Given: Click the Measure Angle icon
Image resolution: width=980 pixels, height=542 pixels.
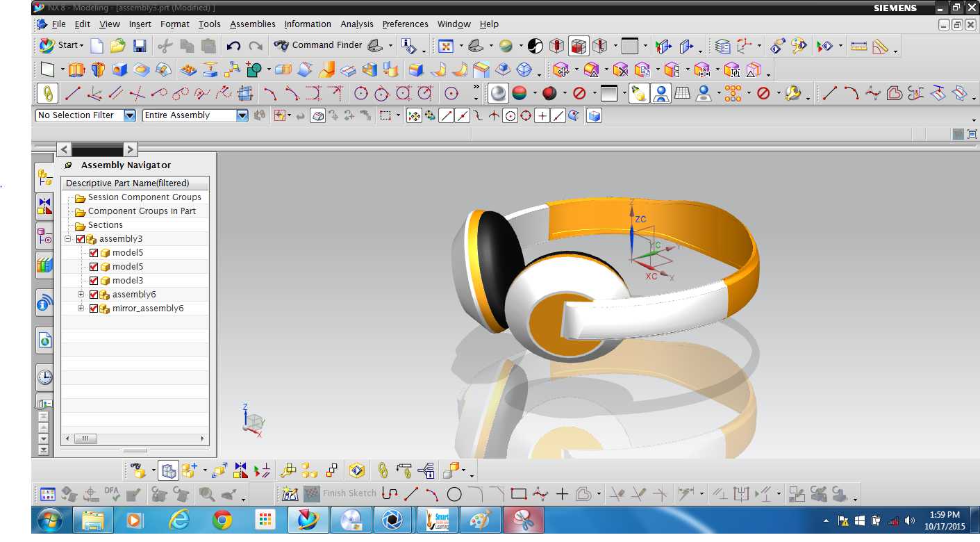Looking at the screenshot, I should (x=881, y=46).
